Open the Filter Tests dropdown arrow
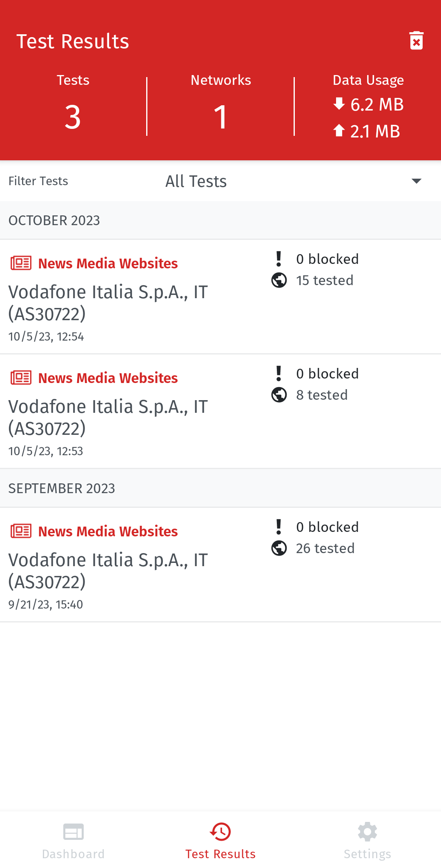Screen dimensions: 441x868 point(416,181)
